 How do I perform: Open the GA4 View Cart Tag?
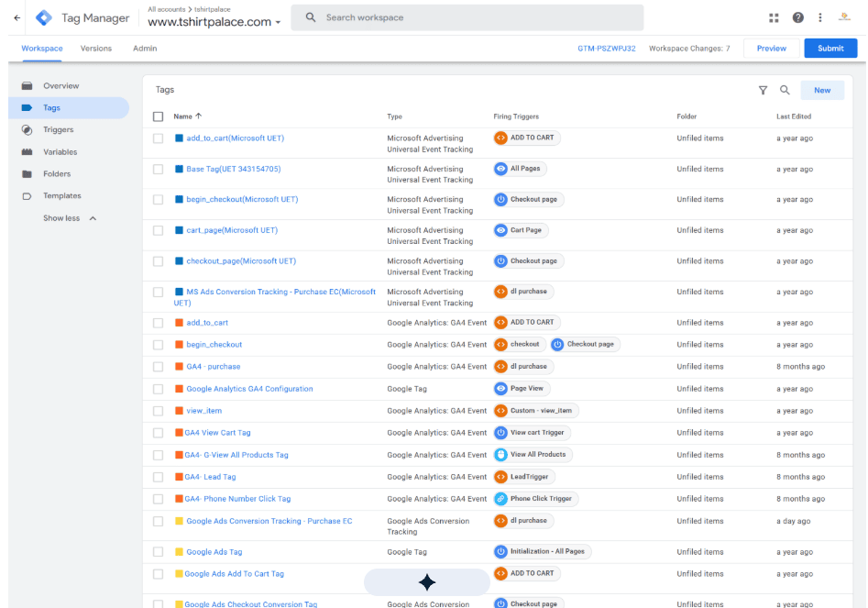[x=217, y=433]
